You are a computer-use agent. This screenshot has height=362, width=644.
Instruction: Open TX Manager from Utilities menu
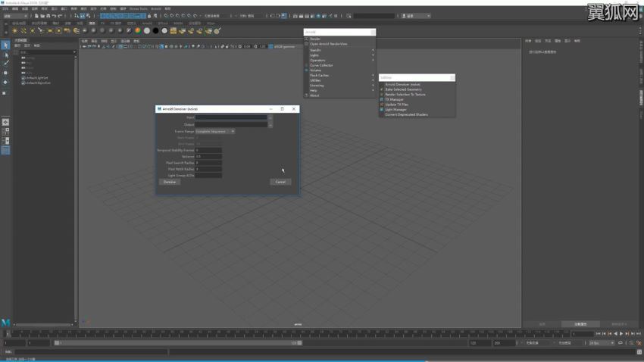point(395,99)
